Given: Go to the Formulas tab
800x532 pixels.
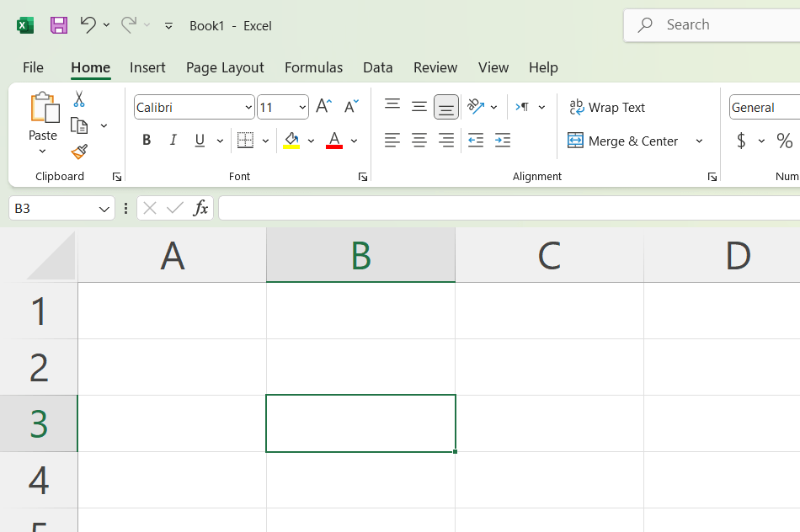Looking at the screenshot, I should 313,67.
